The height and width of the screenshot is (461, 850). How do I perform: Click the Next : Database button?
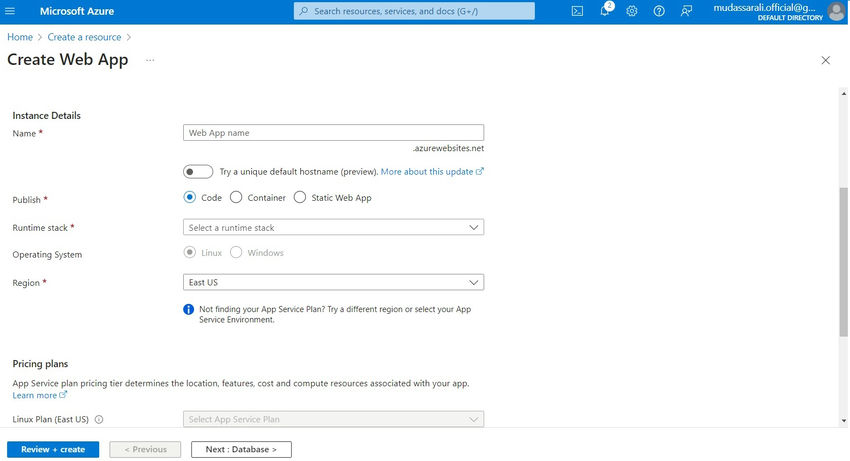pyautogui.click(x=241, y=450)
